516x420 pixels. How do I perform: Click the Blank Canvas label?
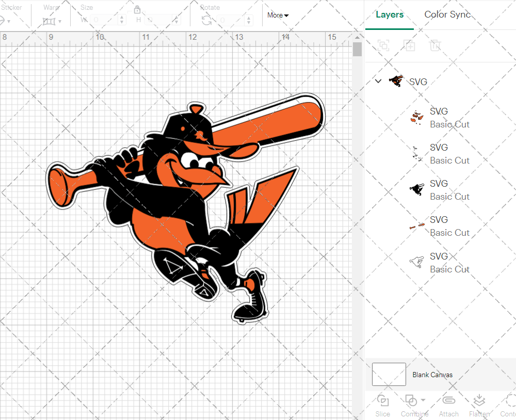[x=432, y=375]
